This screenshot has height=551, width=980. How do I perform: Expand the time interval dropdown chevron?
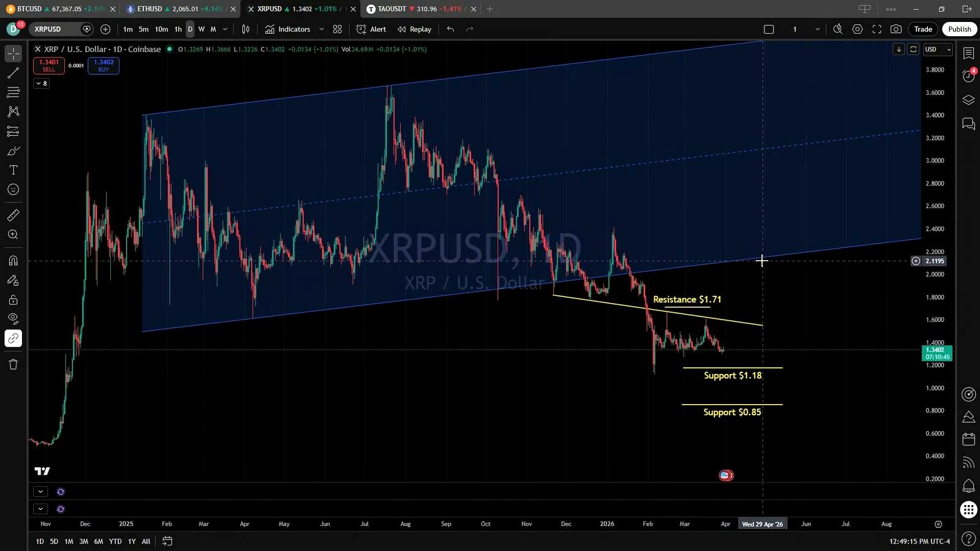(225, 29)
